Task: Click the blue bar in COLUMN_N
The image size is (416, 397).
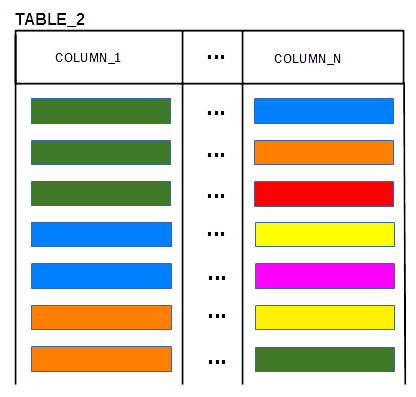Action: pos(324,111)
